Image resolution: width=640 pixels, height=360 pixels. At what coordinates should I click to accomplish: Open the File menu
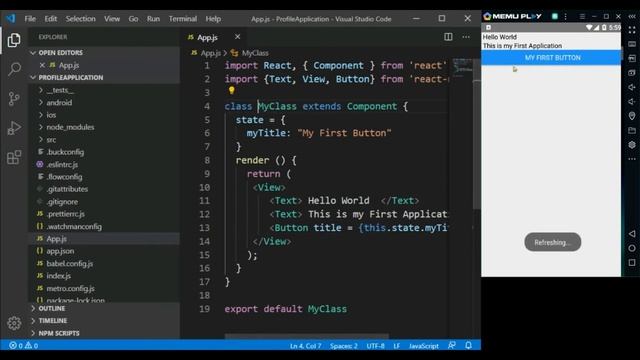[30, 19]
